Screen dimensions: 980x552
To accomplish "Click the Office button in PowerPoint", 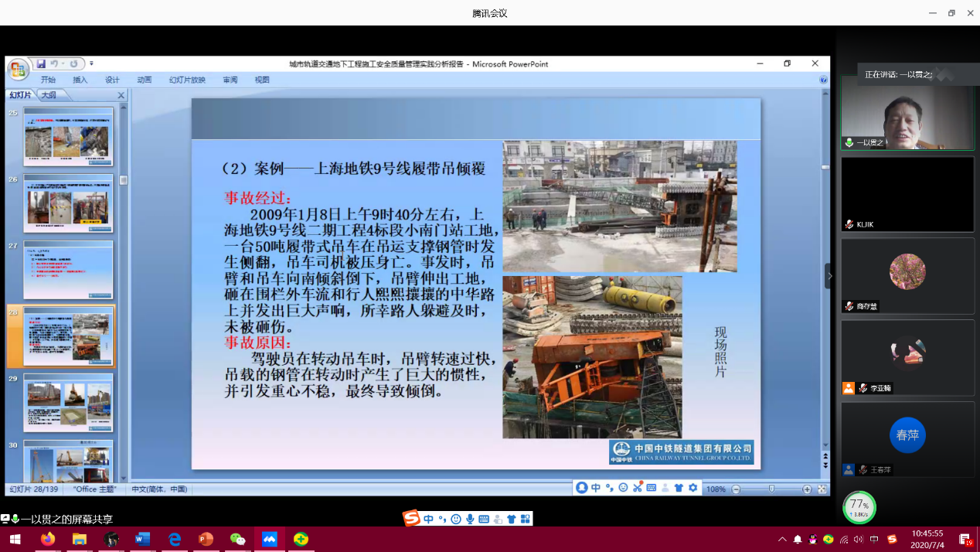I will click(x=18, y=70).
